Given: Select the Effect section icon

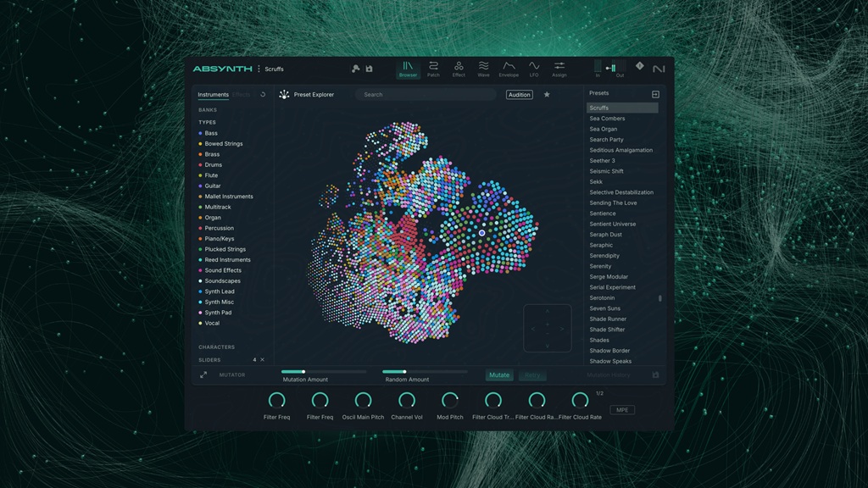Looking at the screenshot, I should pos(459,68).
